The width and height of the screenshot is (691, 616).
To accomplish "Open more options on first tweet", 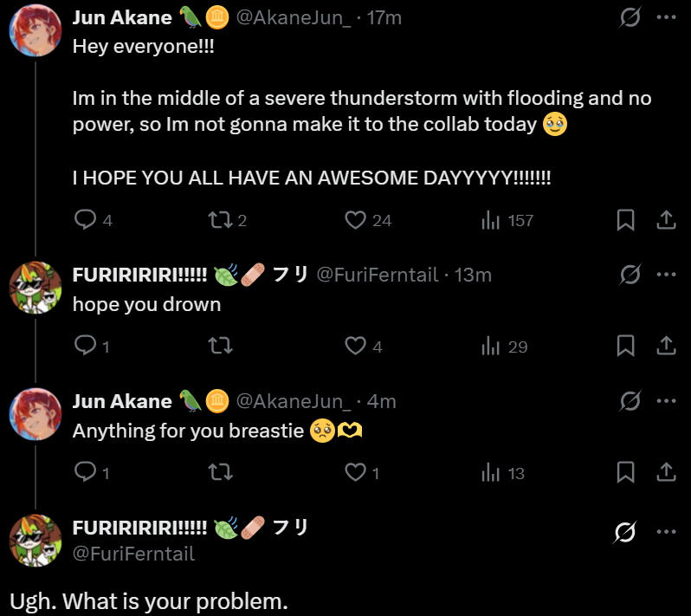I will pos(666,17).
